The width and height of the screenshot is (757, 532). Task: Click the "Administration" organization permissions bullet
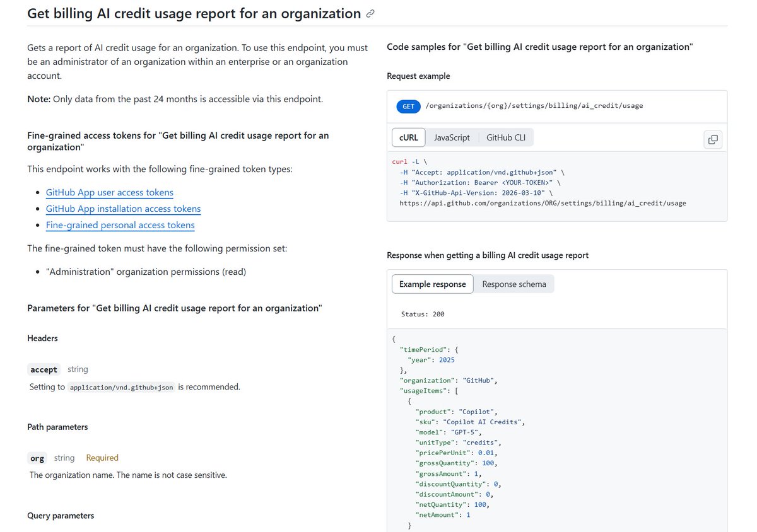[x=146, y=272]
